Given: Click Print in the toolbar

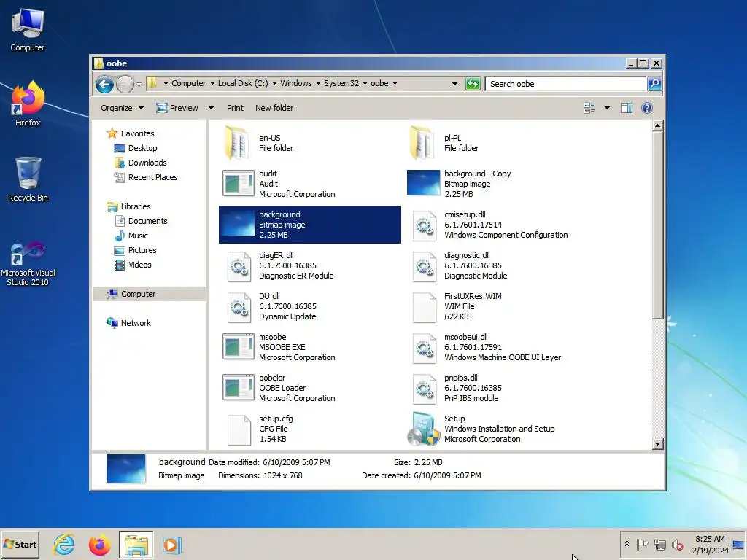Looking at the screenshot, I should point(235,108).
